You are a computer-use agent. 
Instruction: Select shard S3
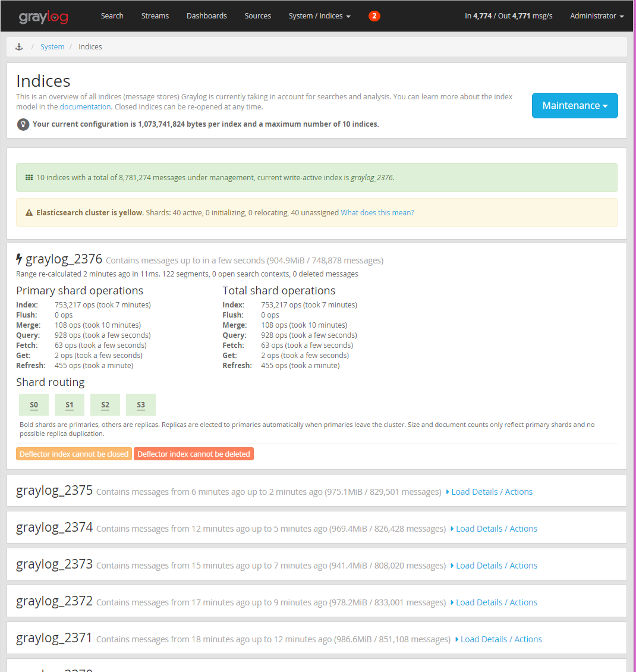click(141, 404)
